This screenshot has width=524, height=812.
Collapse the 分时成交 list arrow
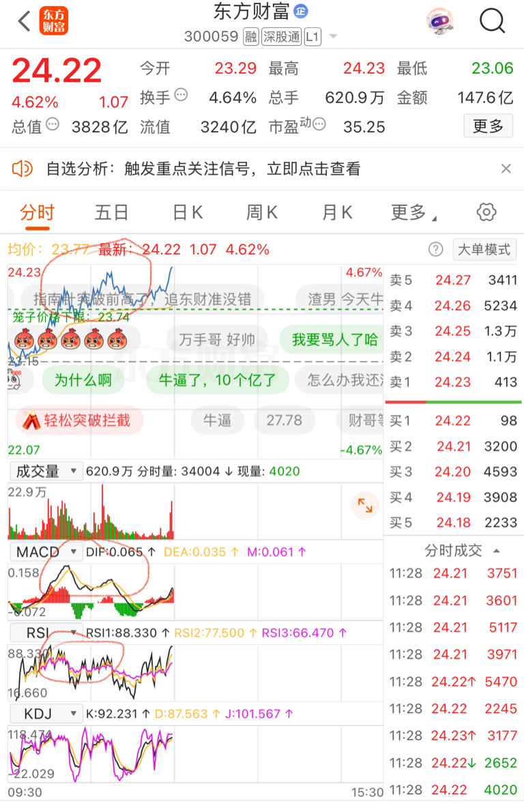[497, 551]
